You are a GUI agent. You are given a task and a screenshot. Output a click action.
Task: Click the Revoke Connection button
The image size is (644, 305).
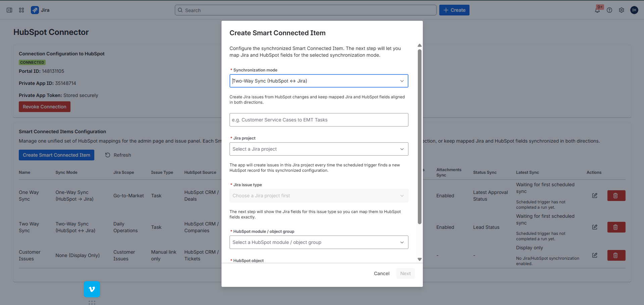pyautogui.click(x=44, y=106)
